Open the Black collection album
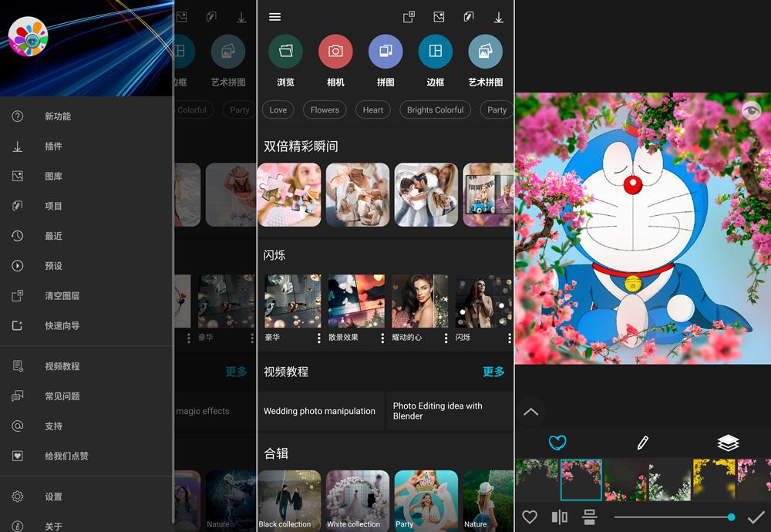This screenshot has height=532, width=771. pos(289,500)
